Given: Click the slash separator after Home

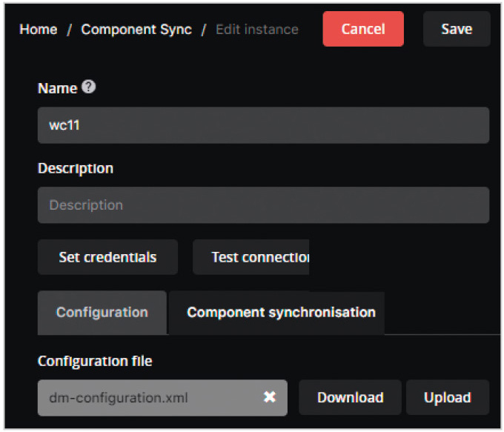Looking at the screenshot, I should click(x=69, y=30).
